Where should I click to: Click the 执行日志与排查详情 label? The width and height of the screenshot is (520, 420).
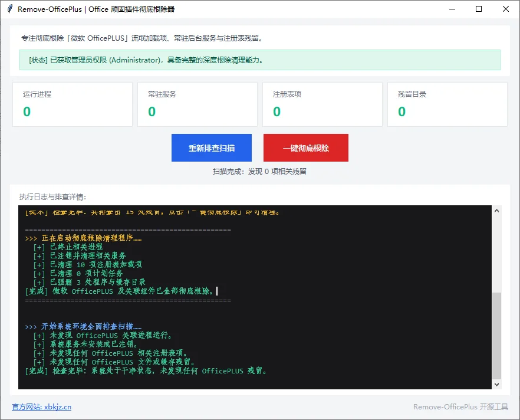(52, 197)
